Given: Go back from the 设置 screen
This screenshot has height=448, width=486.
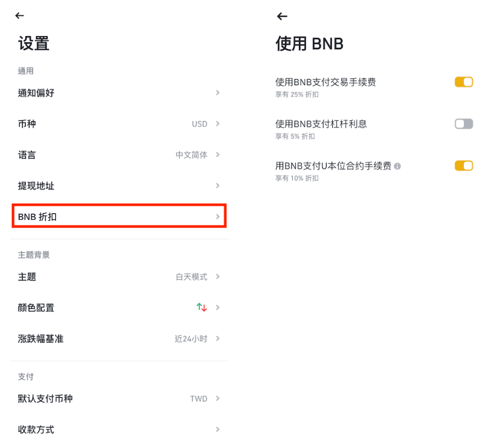Looking at the screenshot, I should coord(20,16).
